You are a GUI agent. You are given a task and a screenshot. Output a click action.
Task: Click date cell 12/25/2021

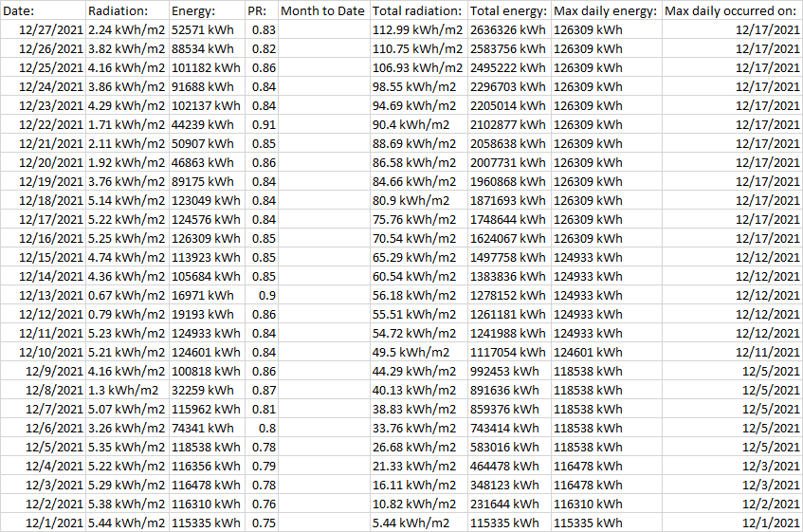pyautogui.click(x=43, y=67)
